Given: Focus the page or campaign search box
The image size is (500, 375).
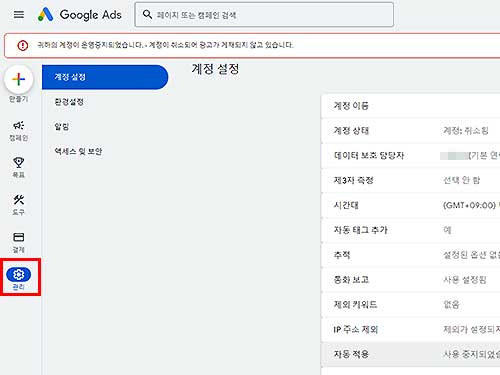Looking at the screenshot, I should click(x=264, y=15).
